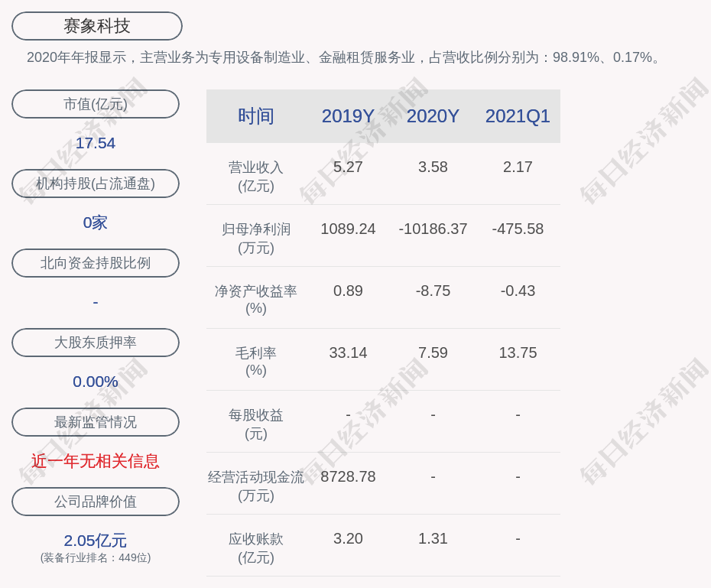Click the 每股收益 dash under 2021Q1

click(x=518, y=415)
